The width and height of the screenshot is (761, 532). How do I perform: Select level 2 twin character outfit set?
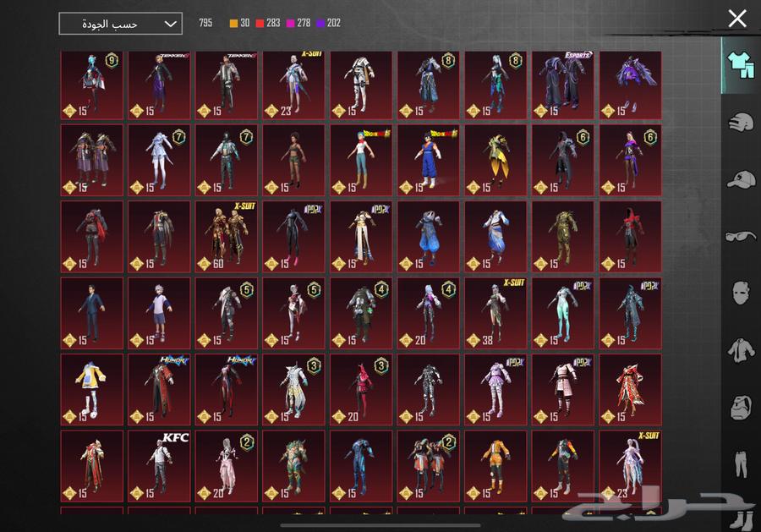tap(429, 466)
